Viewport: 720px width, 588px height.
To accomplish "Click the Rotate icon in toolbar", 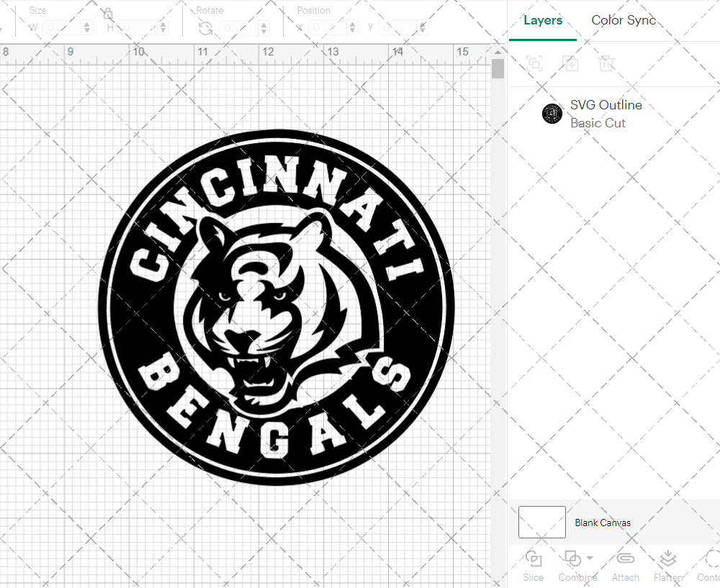I will (205, 28).
